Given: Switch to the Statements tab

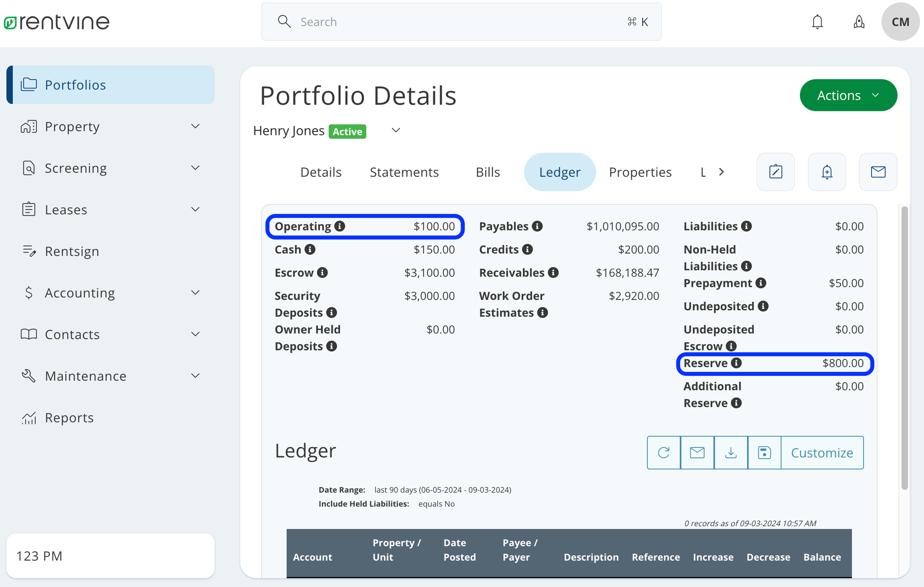Looking at the screenshot, I should pos(404,172).
